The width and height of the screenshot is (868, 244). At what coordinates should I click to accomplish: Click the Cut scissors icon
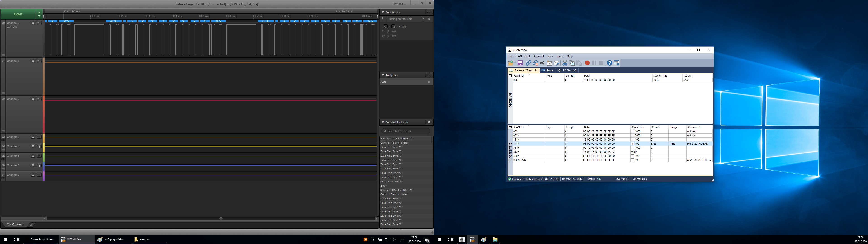[565, 63]
